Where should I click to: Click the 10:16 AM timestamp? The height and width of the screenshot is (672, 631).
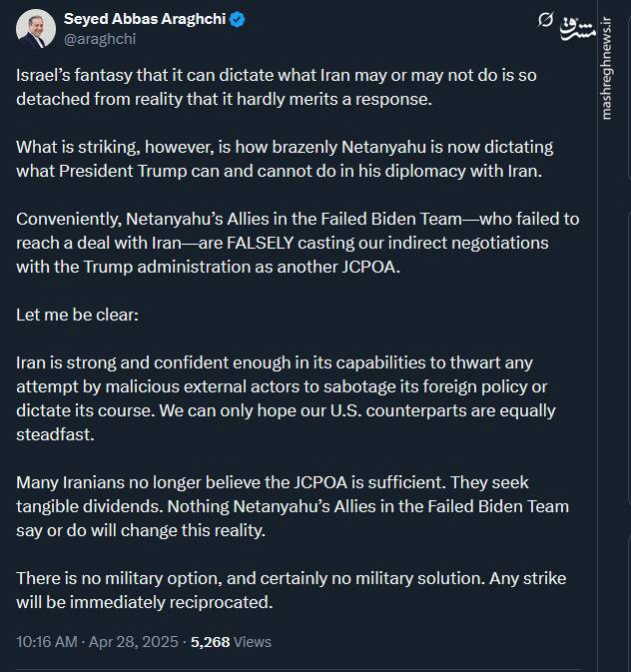click(x=46, y=641)
